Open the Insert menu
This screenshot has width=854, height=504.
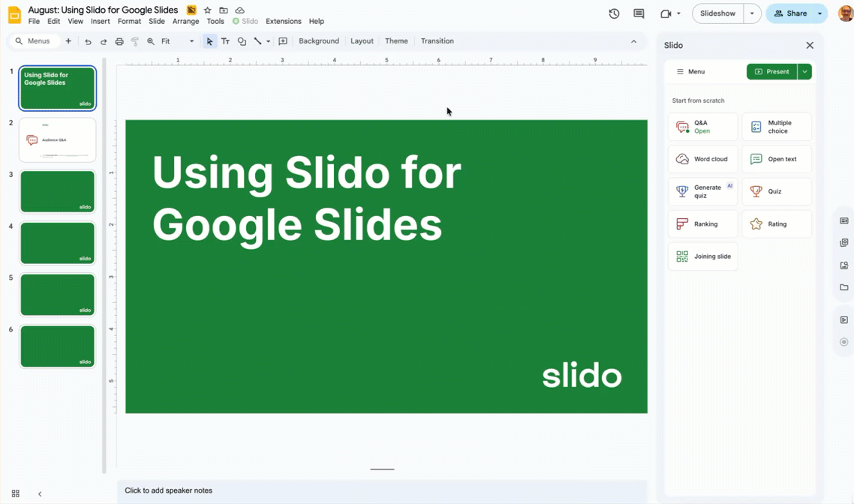[101, 21]
